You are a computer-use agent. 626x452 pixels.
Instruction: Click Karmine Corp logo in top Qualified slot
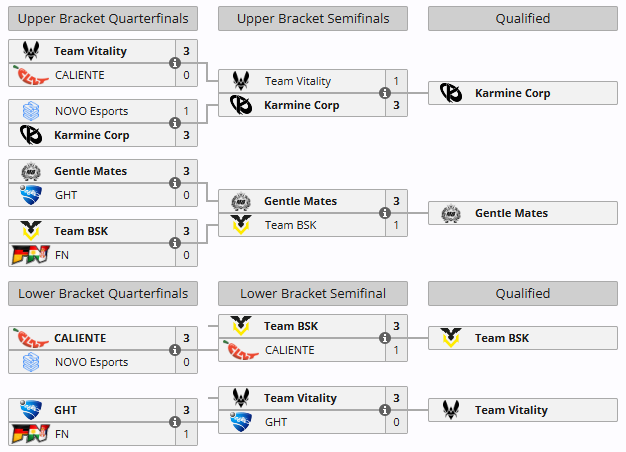(x=450, y=93)
